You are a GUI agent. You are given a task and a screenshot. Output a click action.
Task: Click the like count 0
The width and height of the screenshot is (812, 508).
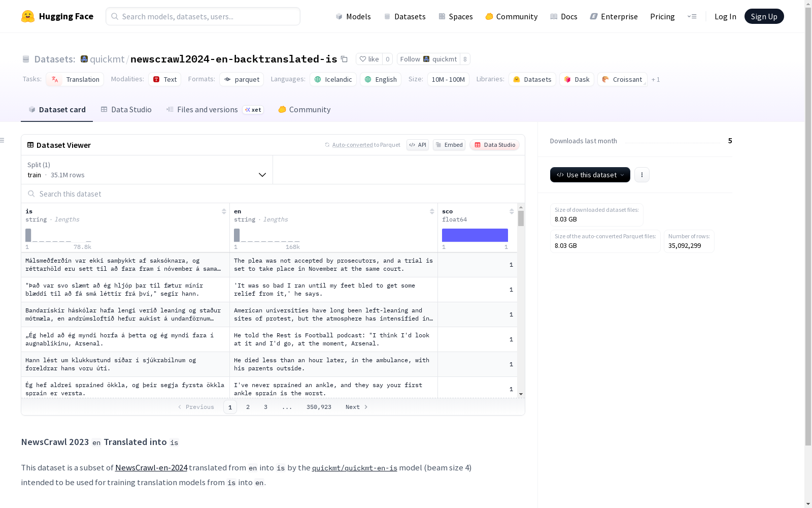pos(387,59)
